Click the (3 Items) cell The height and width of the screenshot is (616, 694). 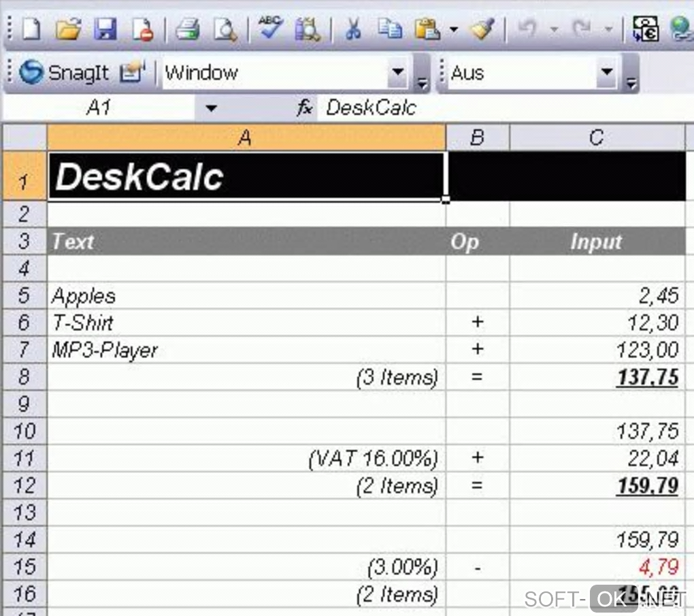click(246, 377)
